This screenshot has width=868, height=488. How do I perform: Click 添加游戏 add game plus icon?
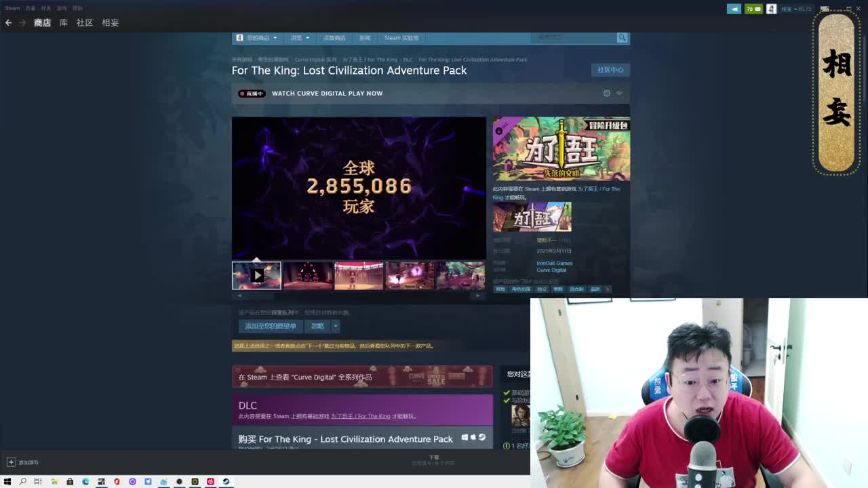pyautogui.click(x=11, y=462)
